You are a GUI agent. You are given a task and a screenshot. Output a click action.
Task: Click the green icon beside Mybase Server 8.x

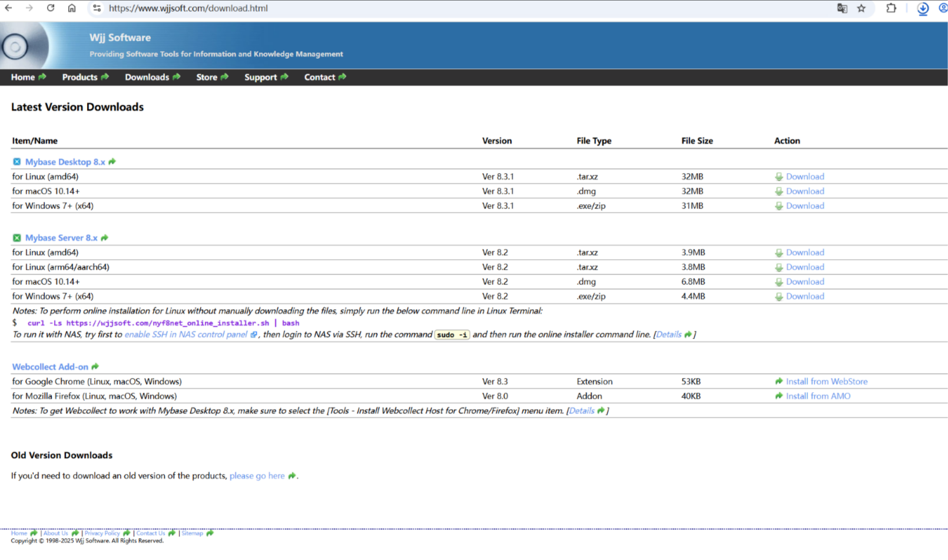coord(16,238)
